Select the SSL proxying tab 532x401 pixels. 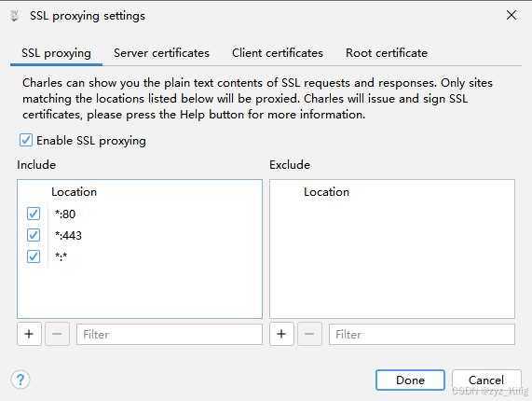point(56,53)
